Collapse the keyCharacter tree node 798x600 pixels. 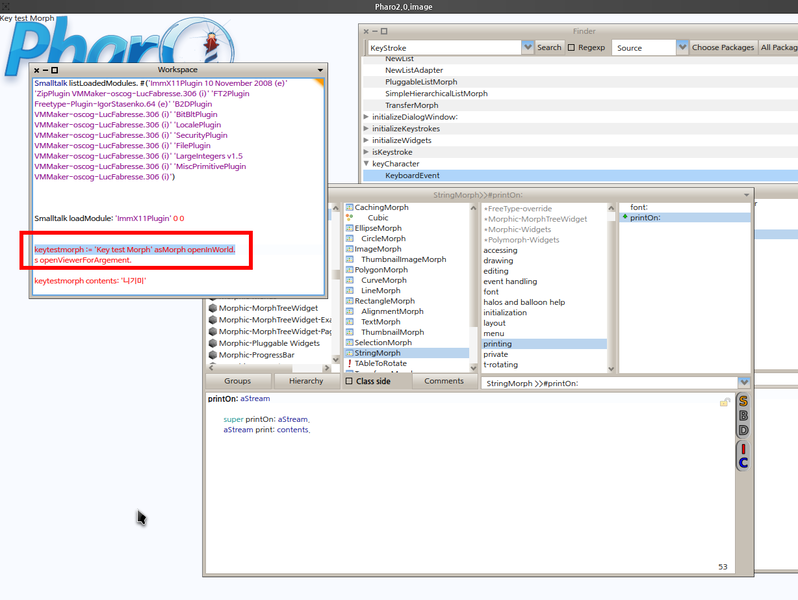click(366, 164)
